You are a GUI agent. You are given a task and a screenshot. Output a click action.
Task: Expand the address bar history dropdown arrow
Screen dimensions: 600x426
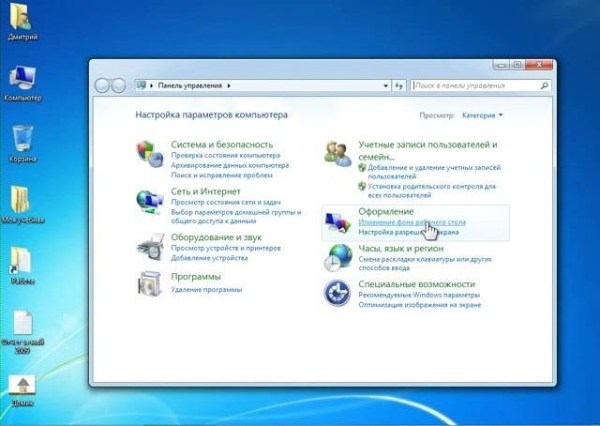386,86
